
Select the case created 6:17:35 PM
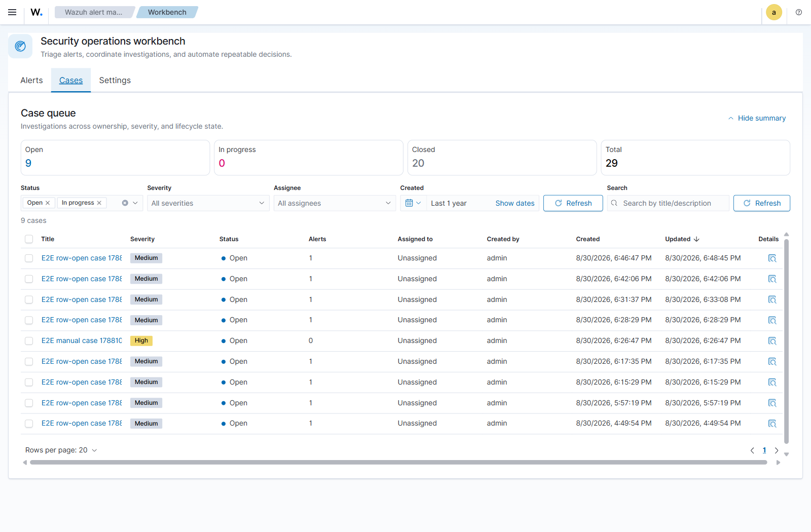tap(29, 362)
